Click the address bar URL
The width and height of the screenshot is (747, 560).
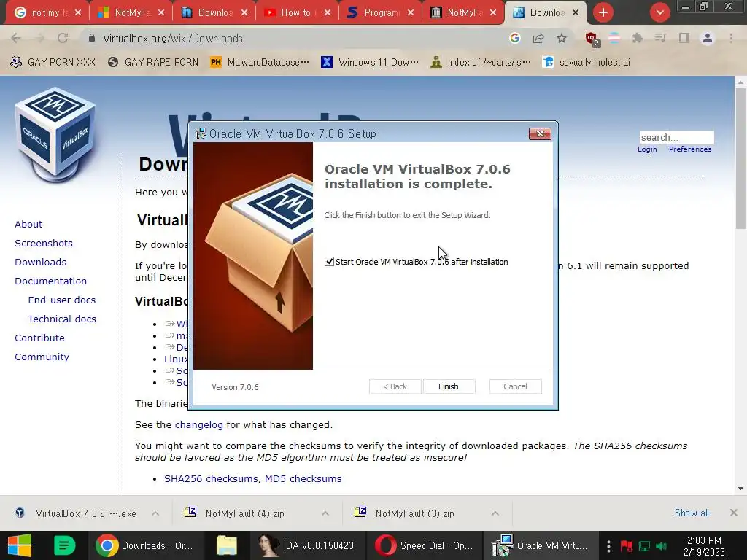[174, 38]
